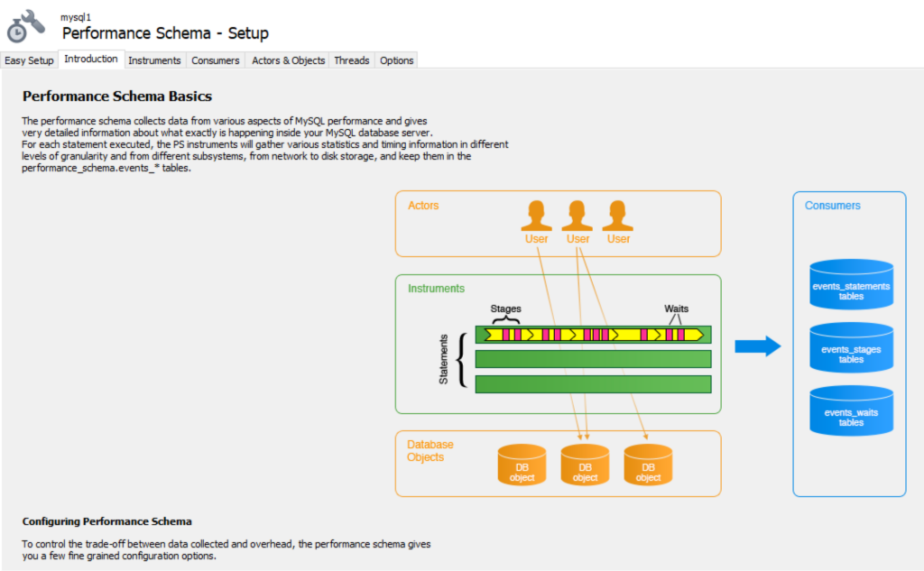The height and width of the screenshot is (571, 924).
Task: Click the rightmost DB object cylinder
Action: tap(648, 465)
